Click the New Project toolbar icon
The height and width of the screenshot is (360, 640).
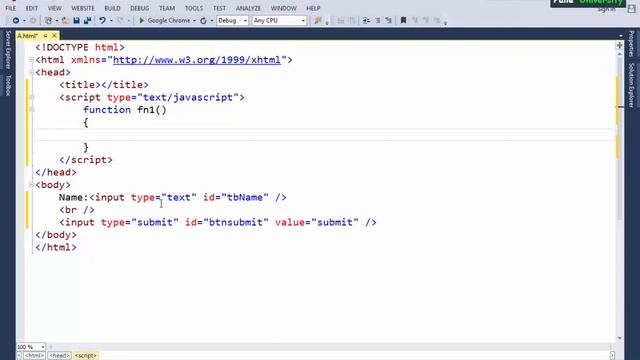tap(48, 20)
